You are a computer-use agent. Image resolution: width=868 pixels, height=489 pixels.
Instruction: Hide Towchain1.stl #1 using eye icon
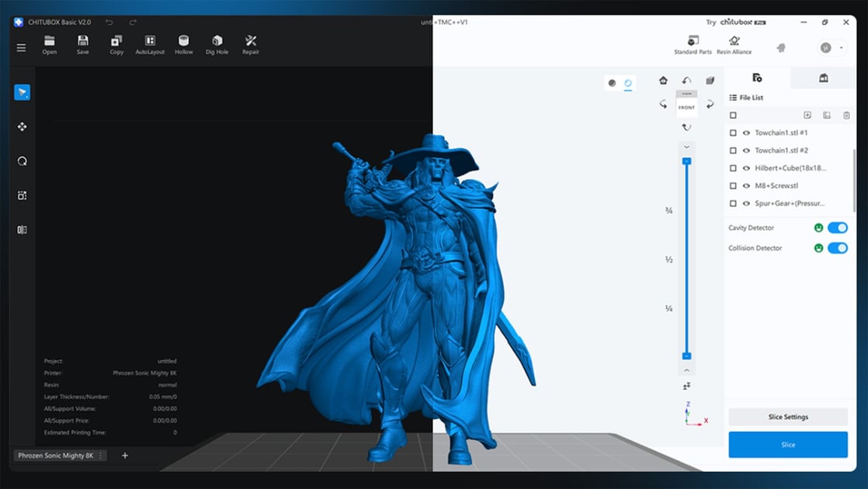[x=746, y=133]
